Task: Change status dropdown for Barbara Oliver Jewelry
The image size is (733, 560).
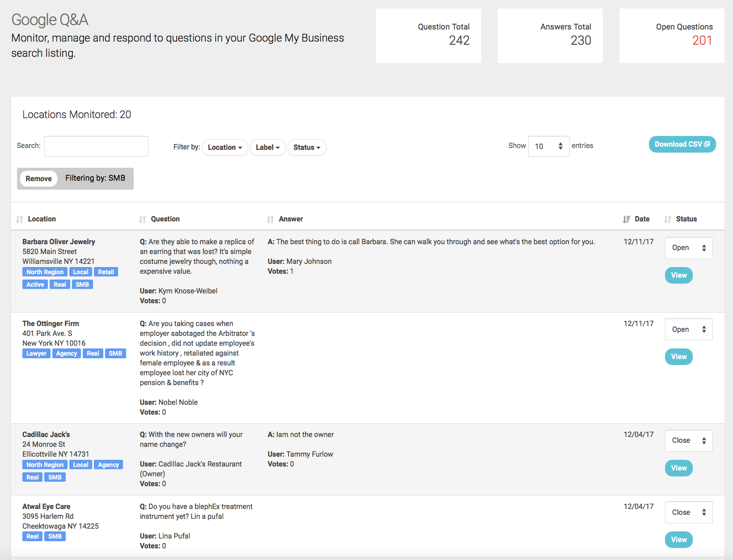Action: tap(689, 248)
